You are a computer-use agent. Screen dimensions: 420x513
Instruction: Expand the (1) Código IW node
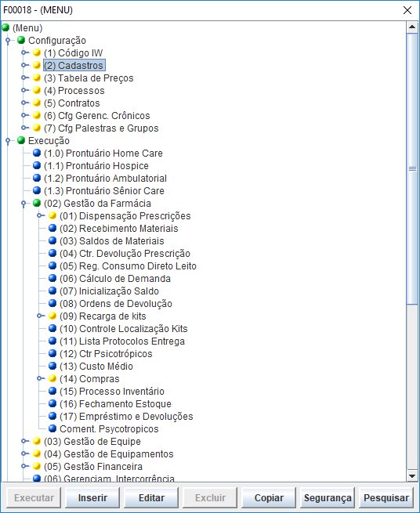[24, 52]
